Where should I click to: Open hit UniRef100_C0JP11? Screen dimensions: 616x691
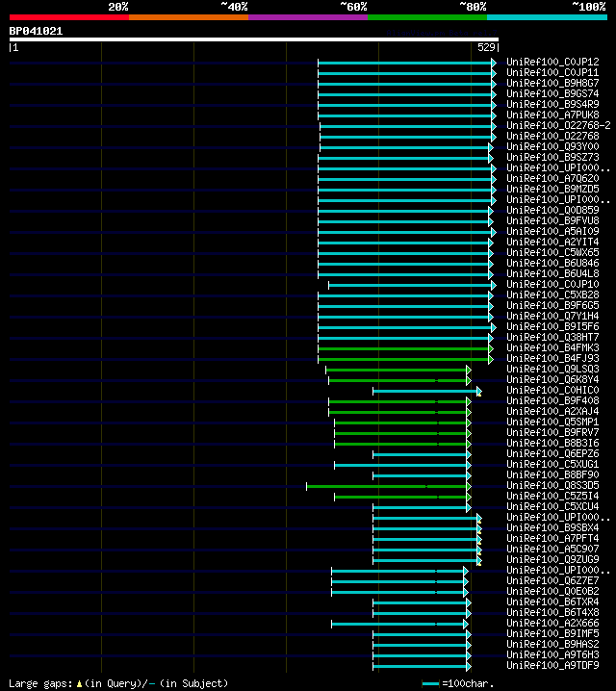pos(552,73)
